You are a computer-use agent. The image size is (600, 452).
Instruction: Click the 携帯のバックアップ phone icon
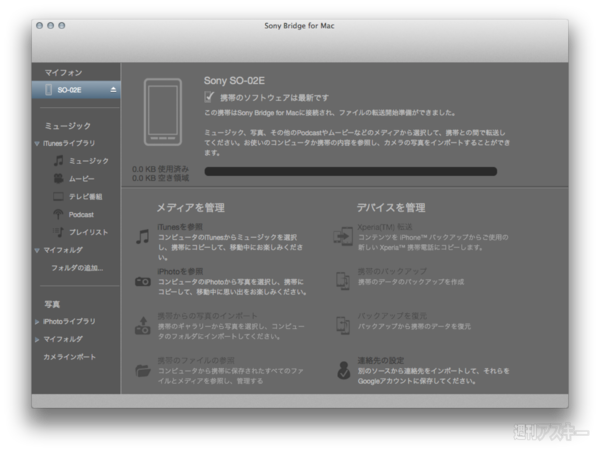(343, 281)
